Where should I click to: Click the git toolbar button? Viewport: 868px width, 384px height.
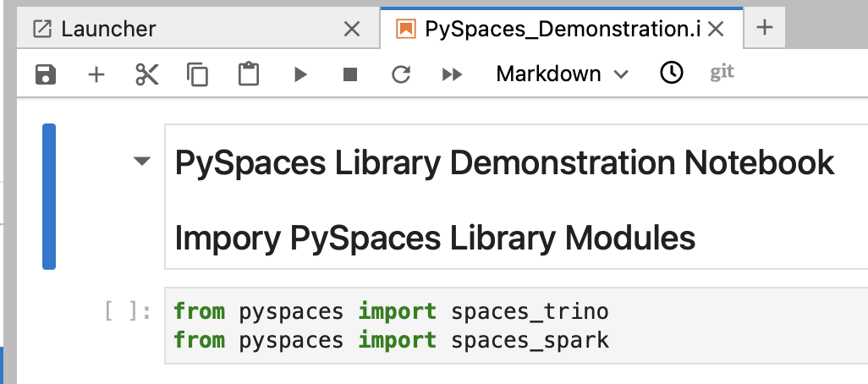[x=722, y=73]
